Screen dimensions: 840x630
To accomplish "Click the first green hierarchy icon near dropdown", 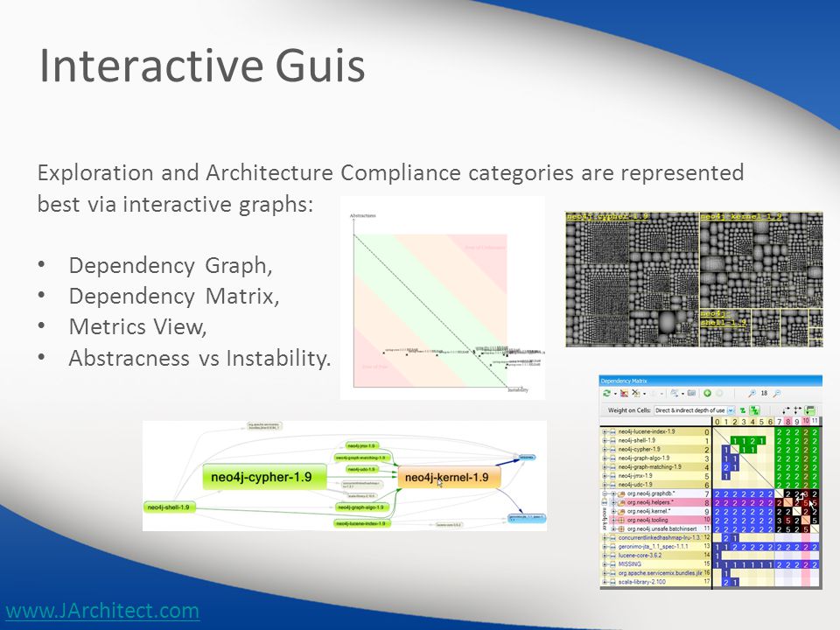I will click(x=743, y=411).
